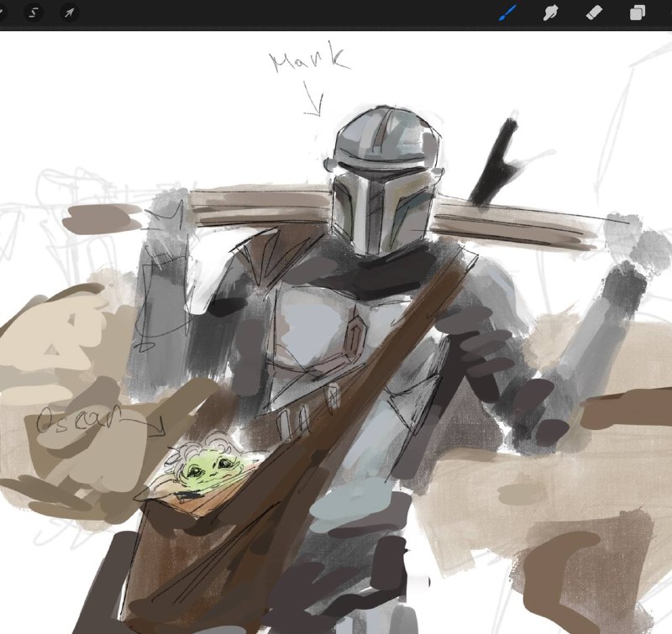Tap the black rifle behind the shoulder
The image size is (672, 634).
[496, 162]
